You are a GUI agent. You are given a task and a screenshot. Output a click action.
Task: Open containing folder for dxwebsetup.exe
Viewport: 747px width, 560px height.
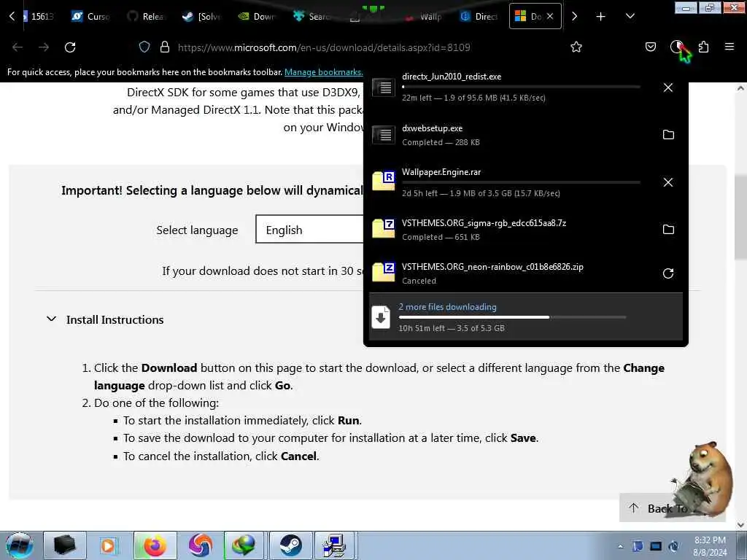(668, 135)
